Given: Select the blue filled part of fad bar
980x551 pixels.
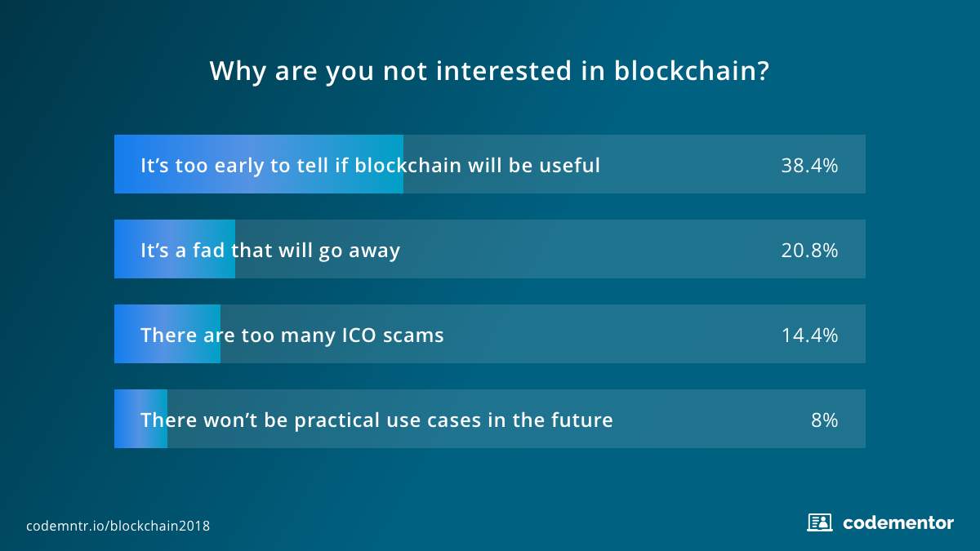Looking at the screenshot, I should 175,249.
